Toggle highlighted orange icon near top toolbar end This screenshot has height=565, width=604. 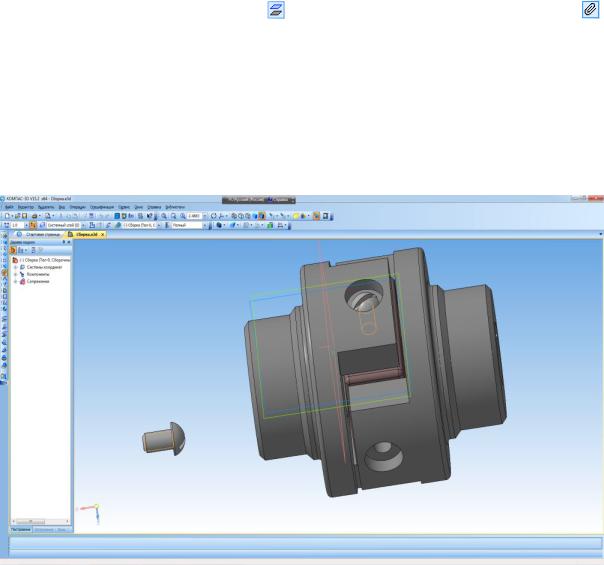click(316, 216)
